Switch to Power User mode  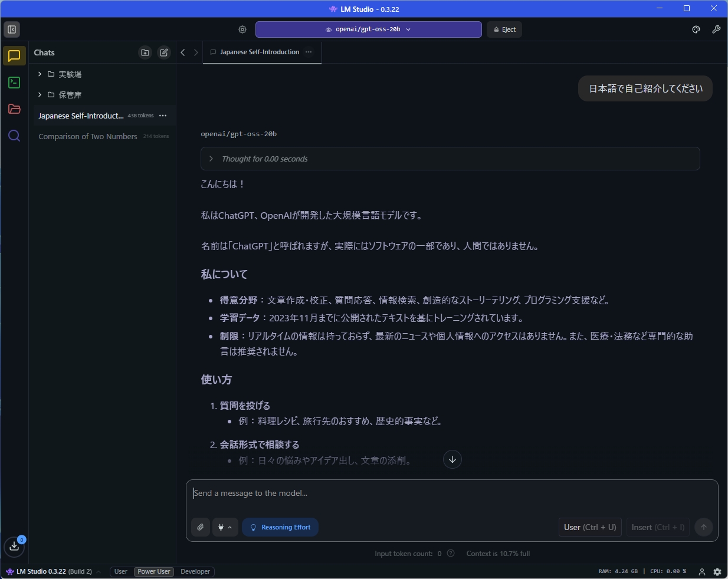pos(153,571)
